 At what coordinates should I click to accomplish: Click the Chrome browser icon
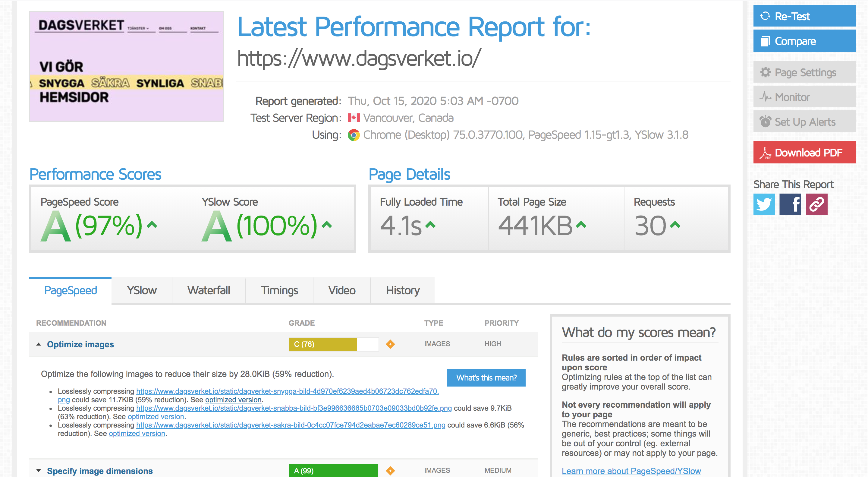coord(354,135)
